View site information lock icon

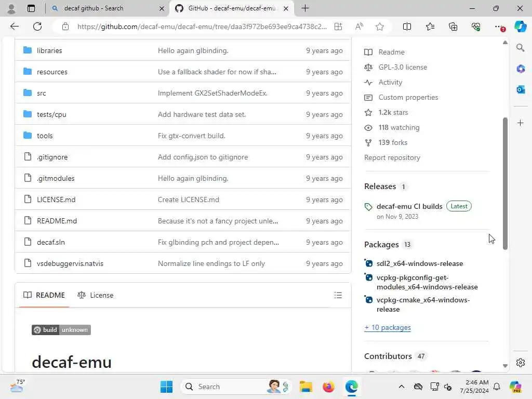click(65, 26)
